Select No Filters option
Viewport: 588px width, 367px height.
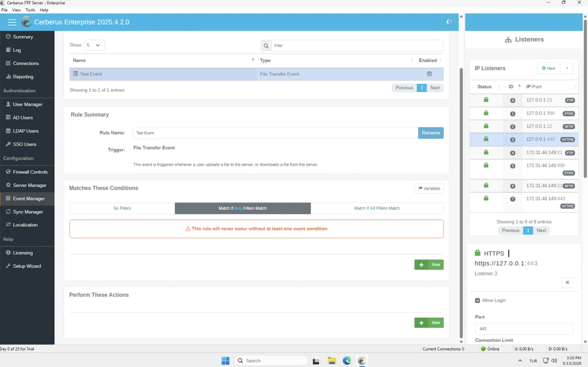[x=122, y=208]
